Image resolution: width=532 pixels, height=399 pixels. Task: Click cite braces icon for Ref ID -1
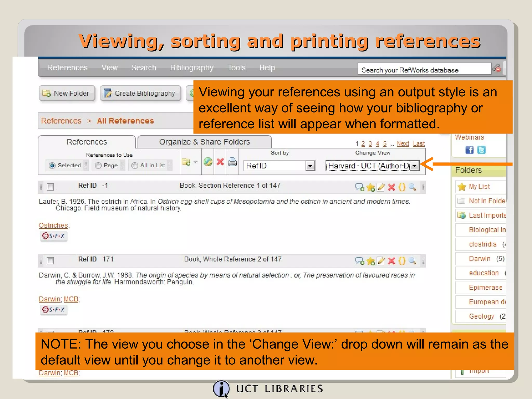[402, 187]
